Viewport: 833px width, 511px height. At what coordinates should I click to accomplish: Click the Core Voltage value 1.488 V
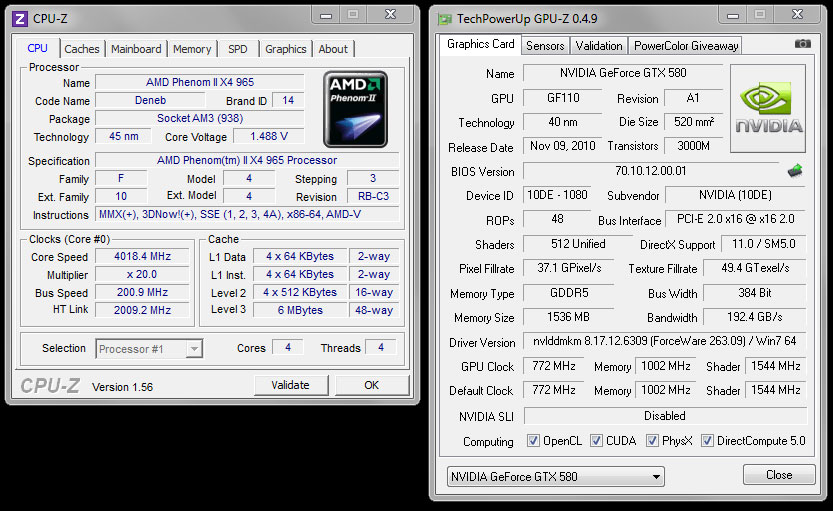(269, 137)
